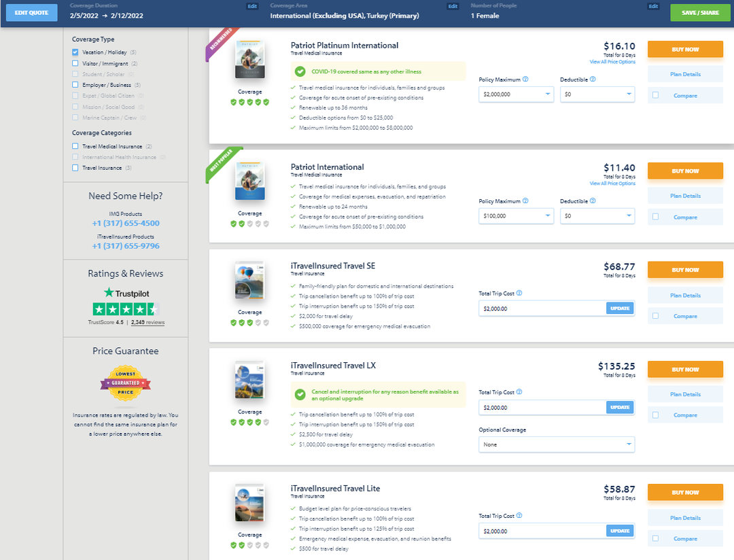Uncheck the Vacation / Holiday coverage type filter
Image resolution: width=734 pixels, height=560 pixels.
(73, 52)
